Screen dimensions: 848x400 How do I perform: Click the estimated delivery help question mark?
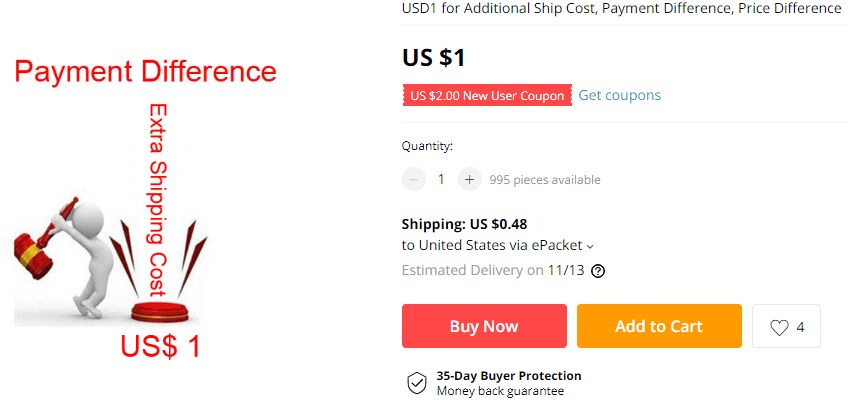click(598, 271)
